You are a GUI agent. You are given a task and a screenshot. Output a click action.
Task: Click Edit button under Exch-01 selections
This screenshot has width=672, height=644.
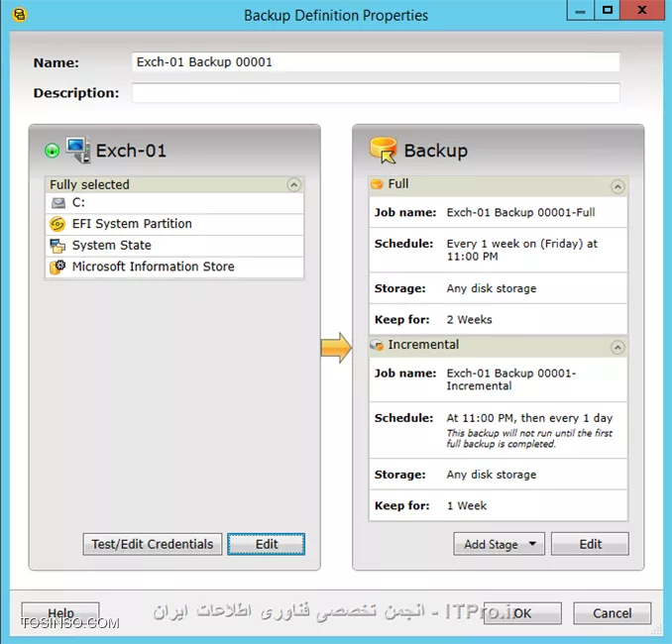point(267,544)
